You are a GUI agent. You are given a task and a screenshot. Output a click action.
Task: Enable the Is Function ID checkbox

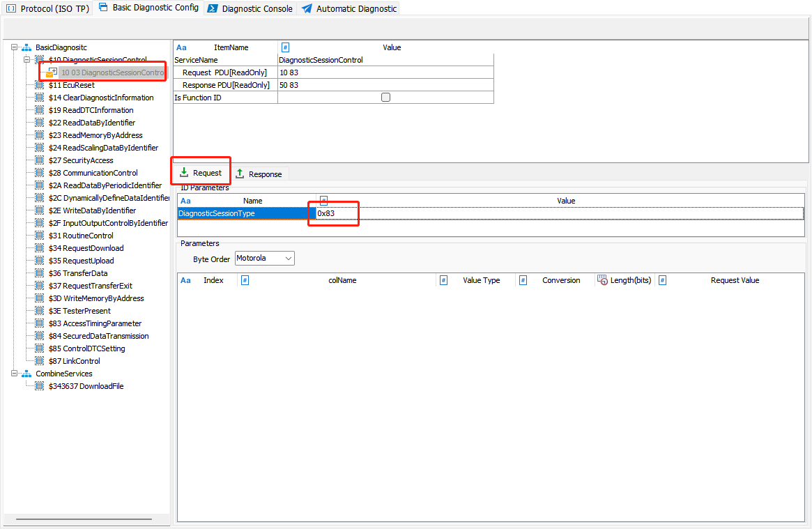click(x=385, y=97)
